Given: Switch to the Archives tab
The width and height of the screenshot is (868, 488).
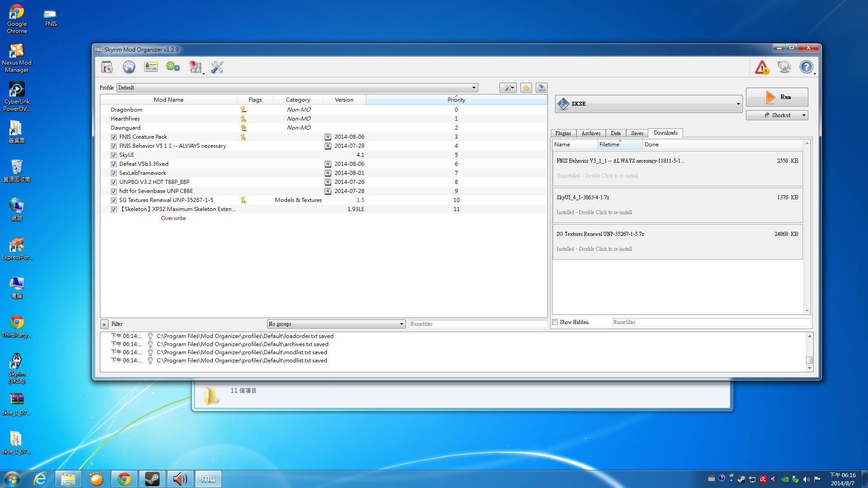Looking at the screenshot, I should coord(591,133).
